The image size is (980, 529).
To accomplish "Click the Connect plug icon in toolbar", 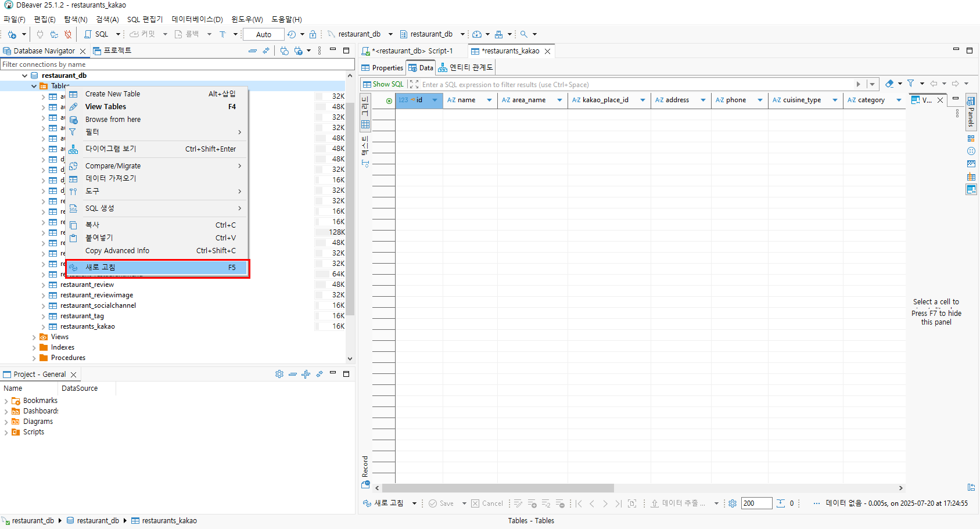I will 40,34.
